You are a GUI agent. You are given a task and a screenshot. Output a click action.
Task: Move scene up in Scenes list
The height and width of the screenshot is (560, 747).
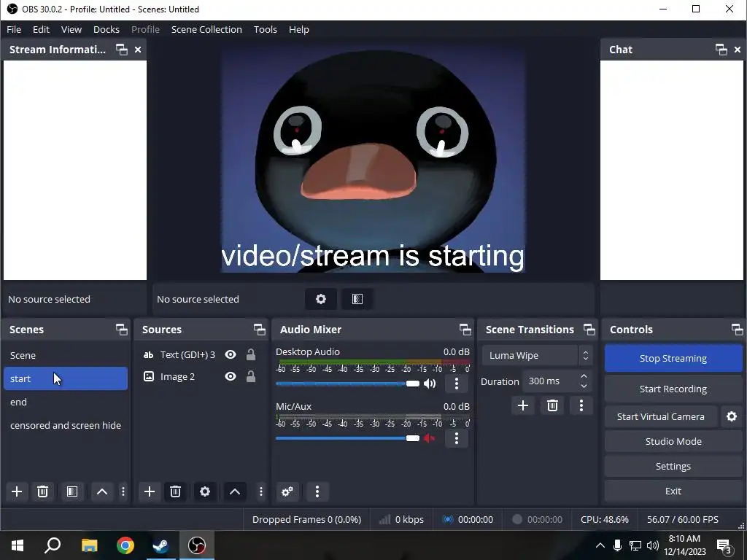(102, 491)
